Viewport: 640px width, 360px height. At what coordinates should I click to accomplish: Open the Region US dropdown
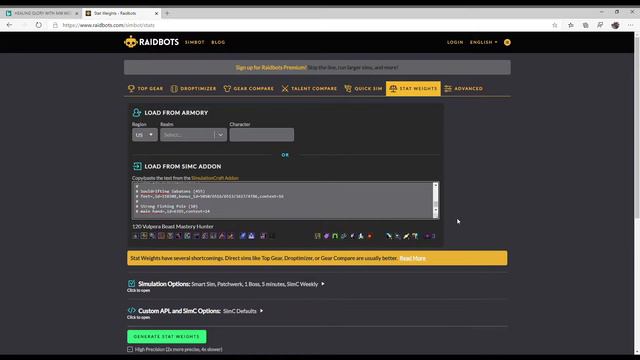pyautogui.click(x=144, y=135)
